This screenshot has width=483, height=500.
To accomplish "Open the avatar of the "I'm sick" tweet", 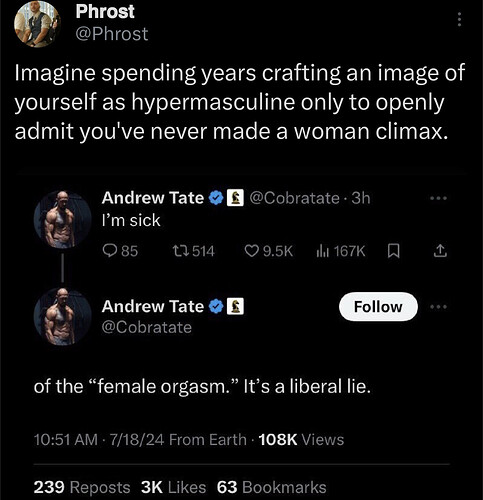I will pyautogui.click(x=63, y=219).
